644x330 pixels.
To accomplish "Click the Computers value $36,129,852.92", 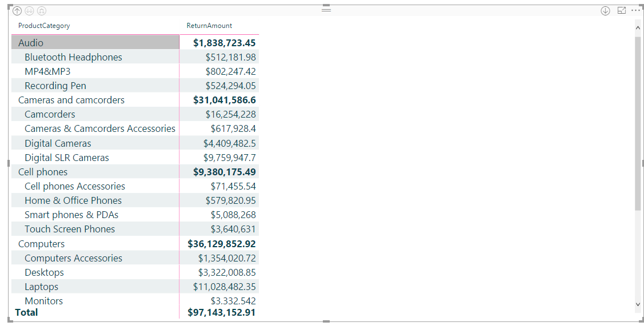I will click(221, 244).
